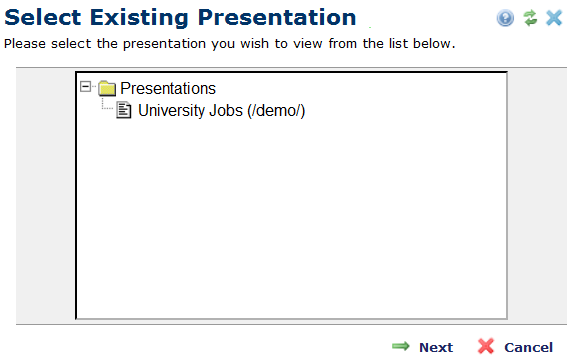This screenshot has width=575, height=362.
Task: Click empty space in the presentation list box
Action: point(292,220)
